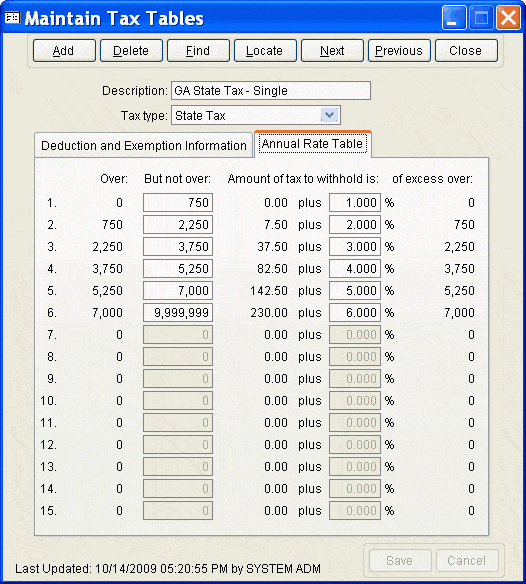Click the 'Amount of tax to withhold is:' header

point(303,179)
